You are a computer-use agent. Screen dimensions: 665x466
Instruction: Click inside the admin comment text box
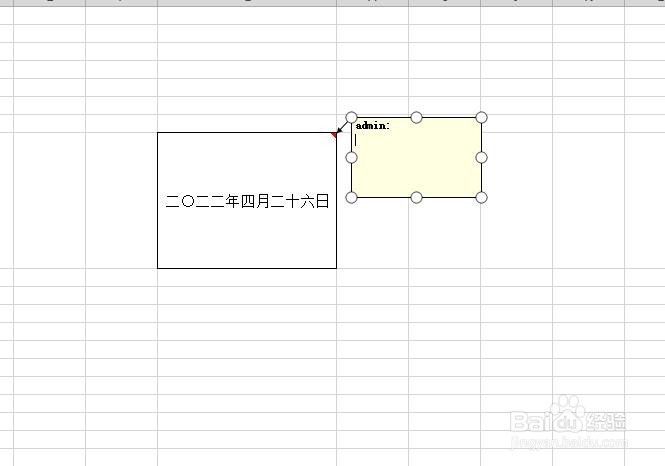pos(416,157)
